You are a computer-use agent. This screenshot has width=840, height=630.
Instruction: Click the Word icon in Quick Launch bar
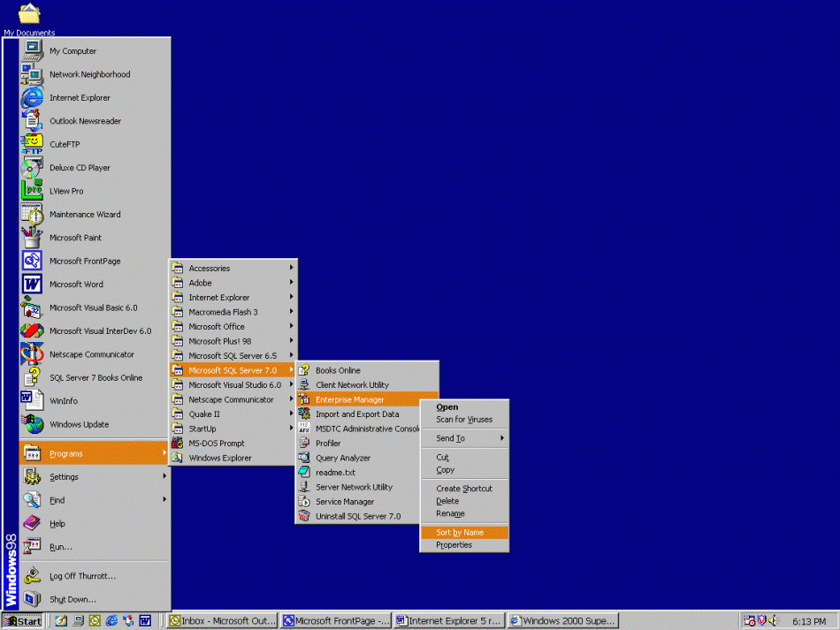[145, 621]
